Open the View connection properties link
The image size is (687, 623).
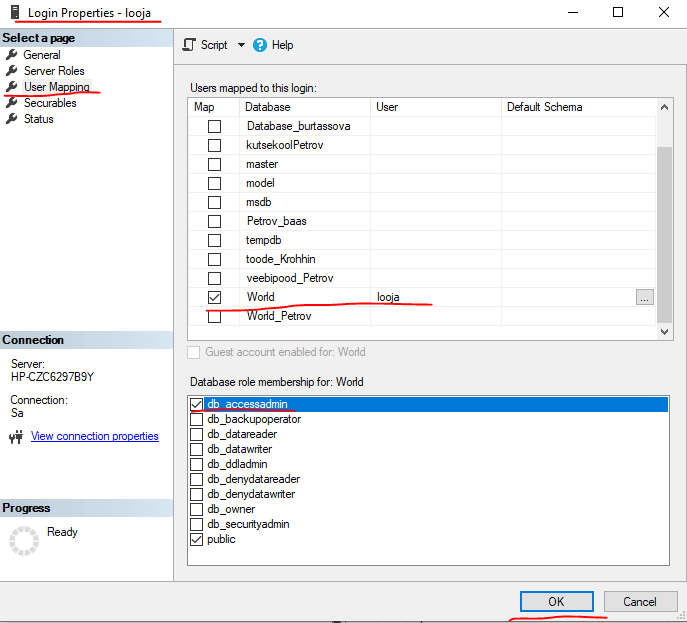tap(94, 436)
